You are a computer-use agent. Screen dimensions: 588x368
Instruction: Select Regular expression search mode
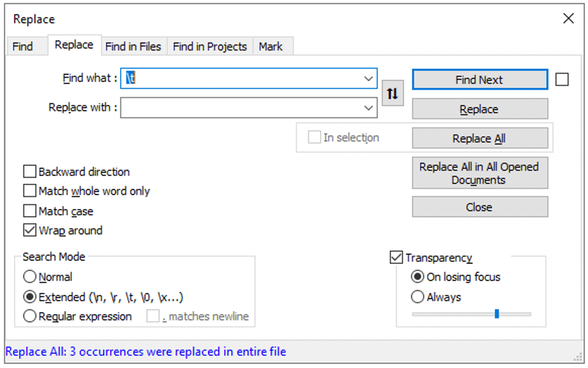click(29, 316)
